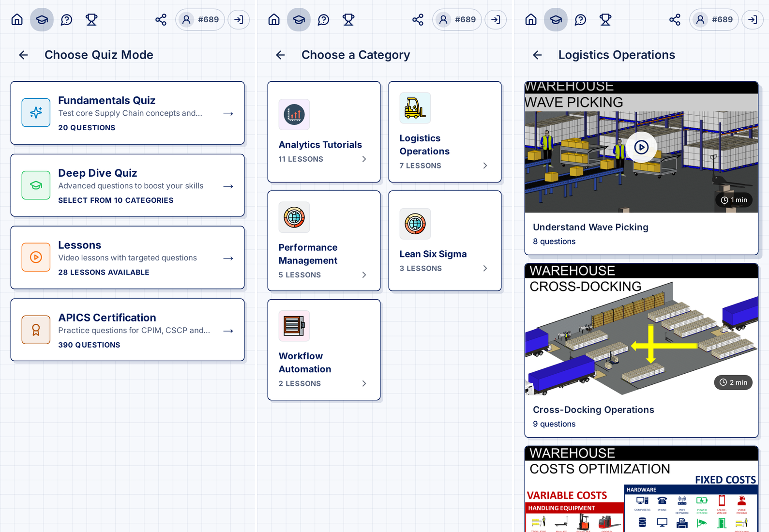
Task: Open trophy icon in Choose a Category panel
Action: [348, 19]
